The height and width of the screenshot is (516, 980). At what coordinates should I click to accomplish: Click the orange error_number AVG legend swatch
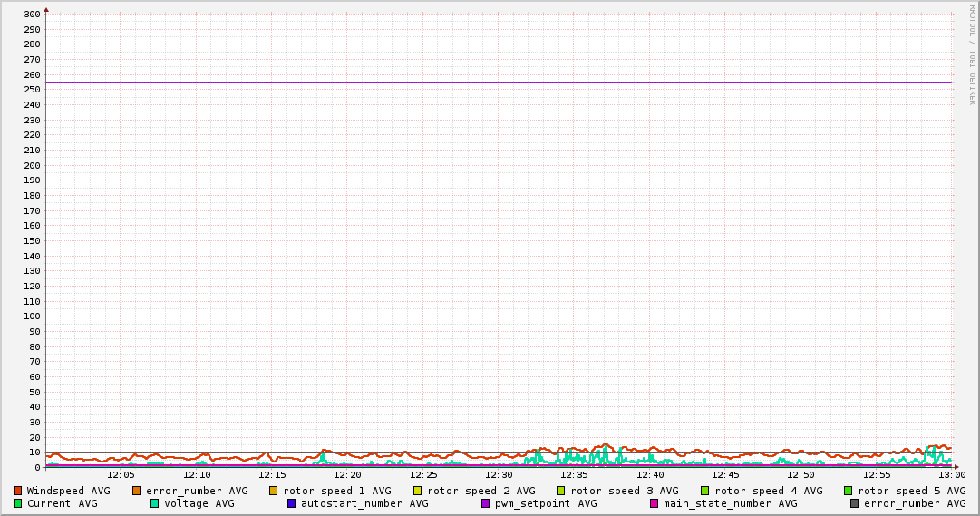coord(136,491)
